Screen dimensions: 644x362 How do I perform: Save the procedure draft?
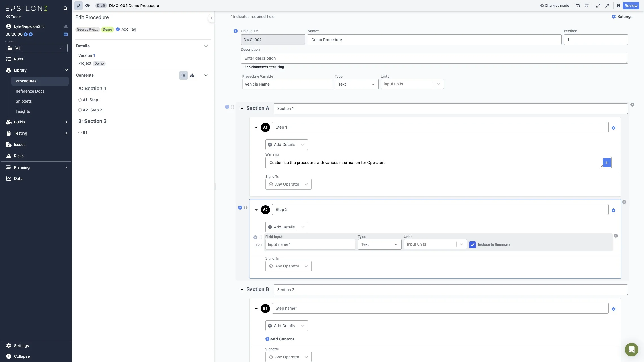point(618,6)
